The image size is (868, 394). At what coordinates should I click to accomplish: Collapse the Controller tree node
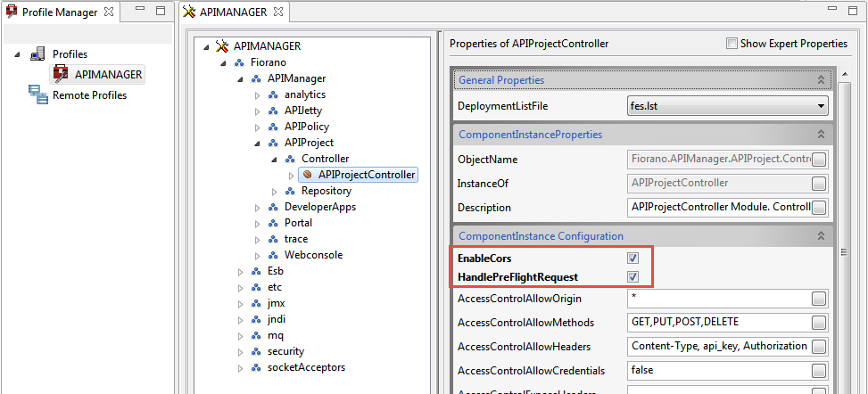point(274,160)
